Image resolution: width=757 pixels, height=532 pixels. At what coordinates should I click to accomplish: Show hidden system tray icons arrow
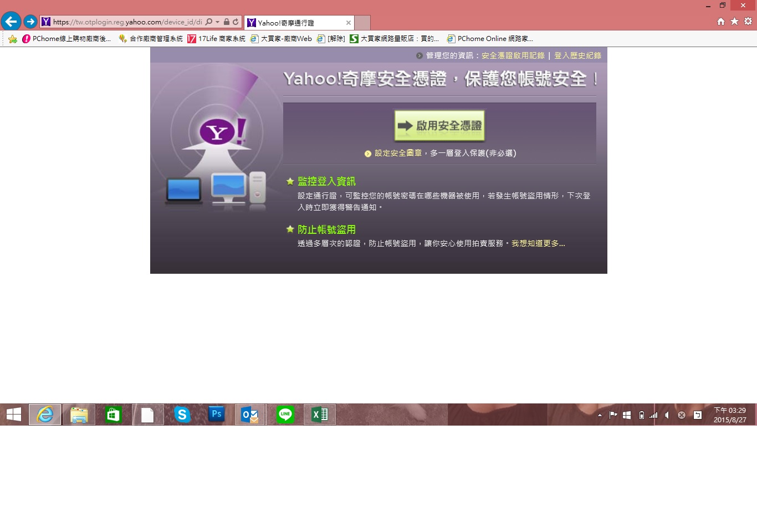coord(600,415)
